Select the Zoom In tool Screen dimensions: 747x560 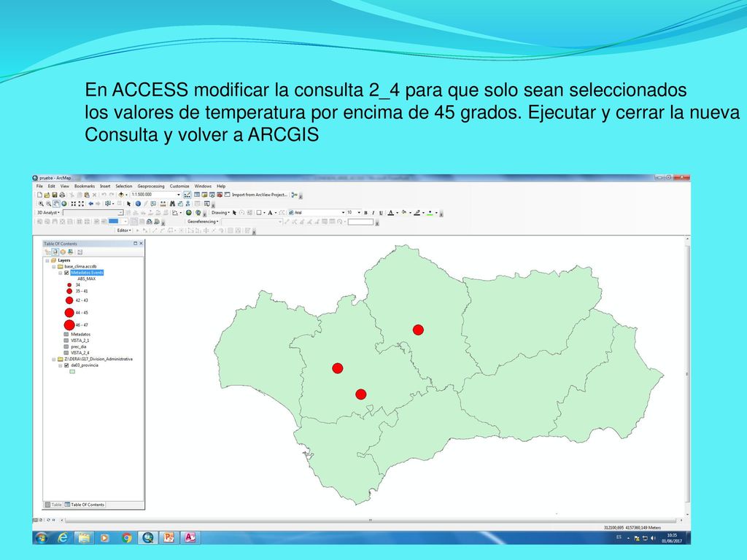(x=41, y=204)
